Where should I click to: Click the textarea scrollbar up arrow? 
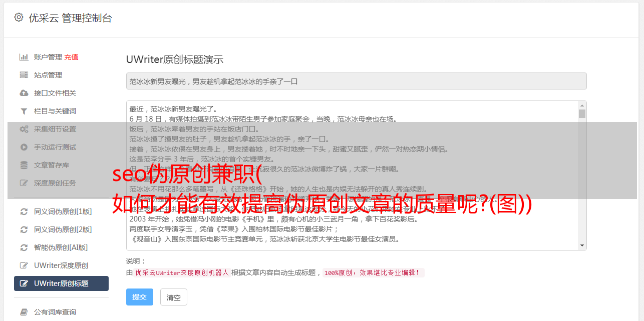[x=582, y=105]
